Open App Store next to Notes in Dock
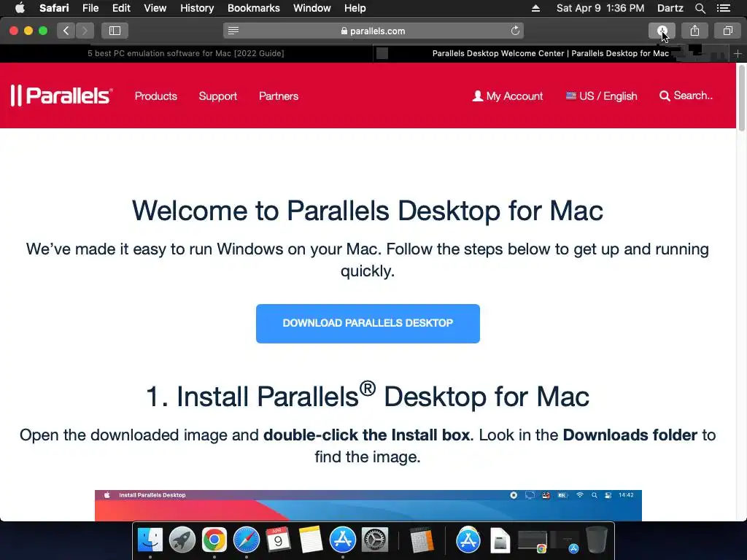Image resolution: width=747 pixels, height=560 pixels. coord(343,540)
